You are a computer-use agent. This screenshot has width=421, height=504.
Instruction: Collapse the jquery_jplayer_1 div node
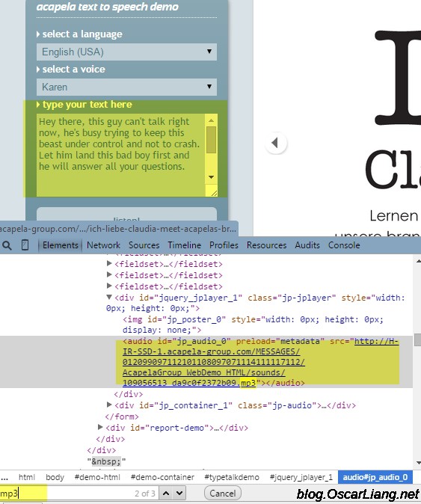(x=109, y=297)
